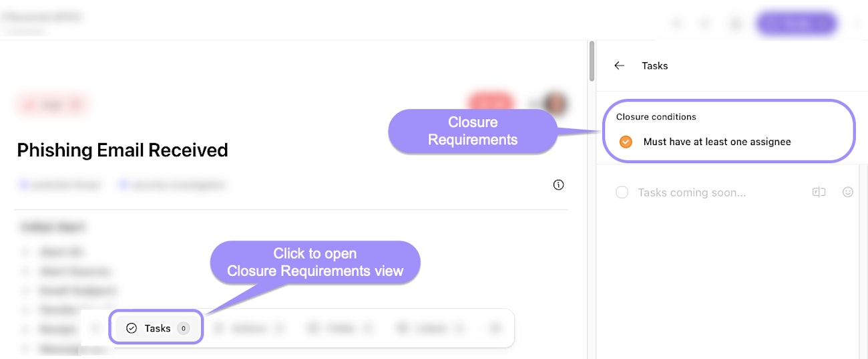Click the blurred purple button in the top bar
Screen dimensions: 868x359
[796, 24]
